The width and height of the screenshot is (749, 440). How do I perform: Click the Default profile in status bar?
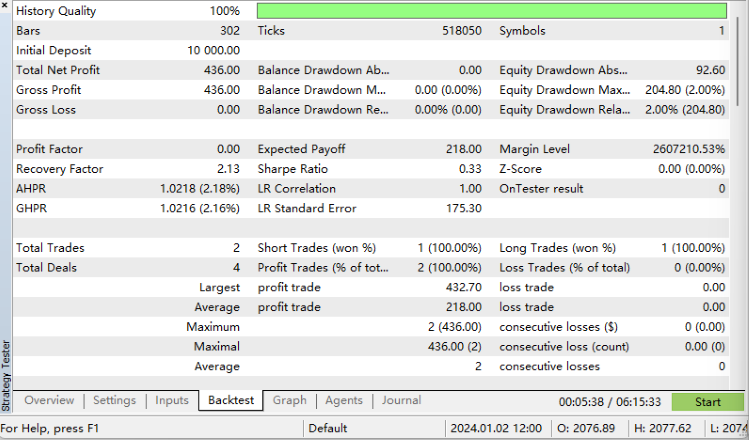(328, 428)
